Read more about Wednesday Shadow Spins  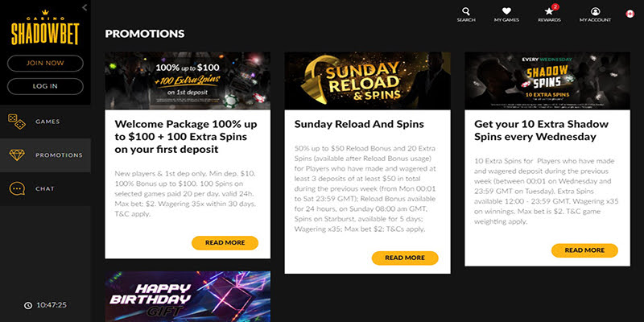point(584,250)
